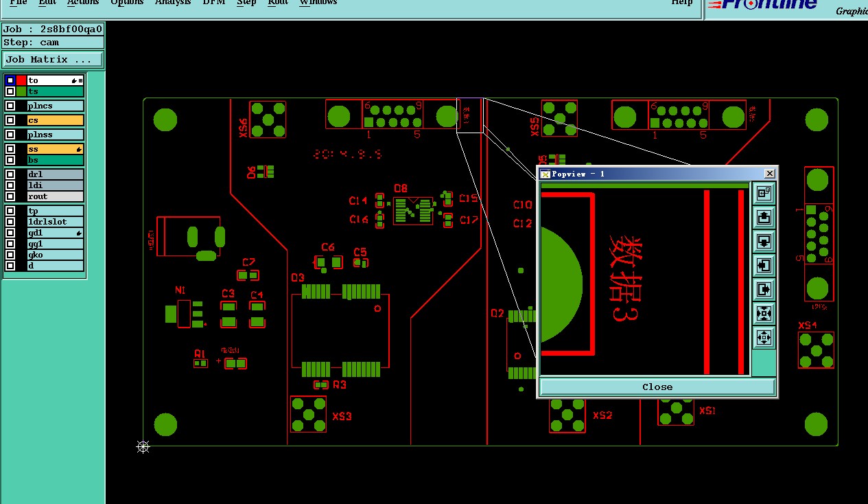Screen dimensions: 868x504
Task: Open the Actions menu
Action: click(83, 3)
